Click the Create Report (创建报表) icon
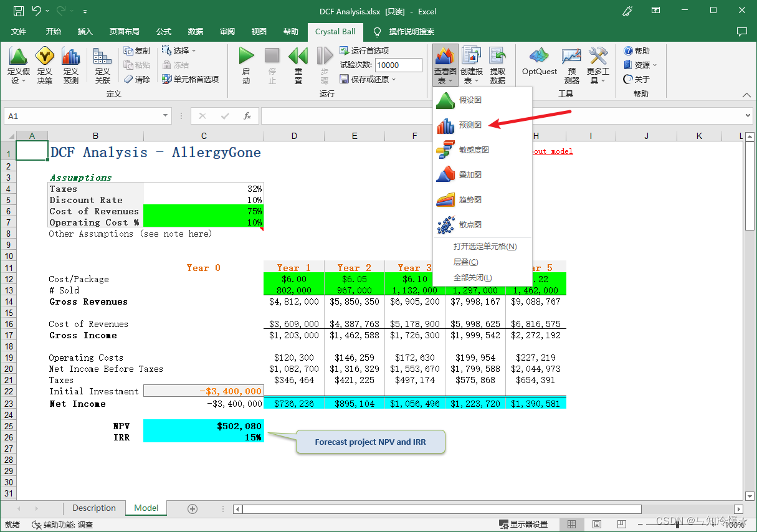The image size is (757, 532). click(x=472, y=65)
